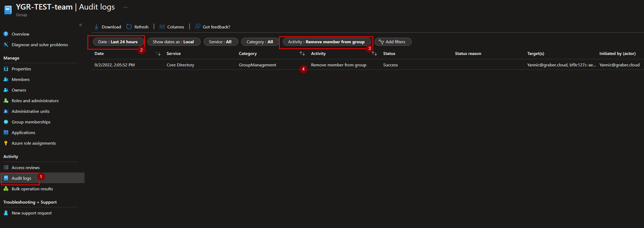Click the Applications grid icon
This screenshot has width=644, height=228.
coord(6,132)
